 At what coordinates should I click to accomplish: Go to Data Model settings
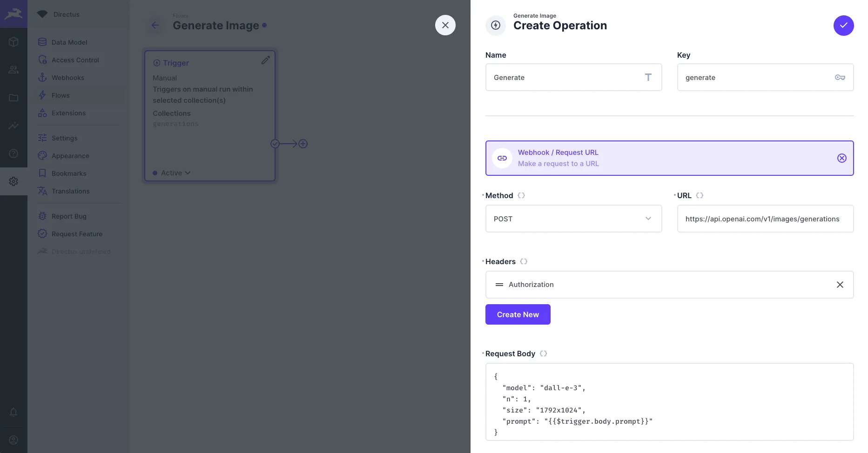point(69,42)
